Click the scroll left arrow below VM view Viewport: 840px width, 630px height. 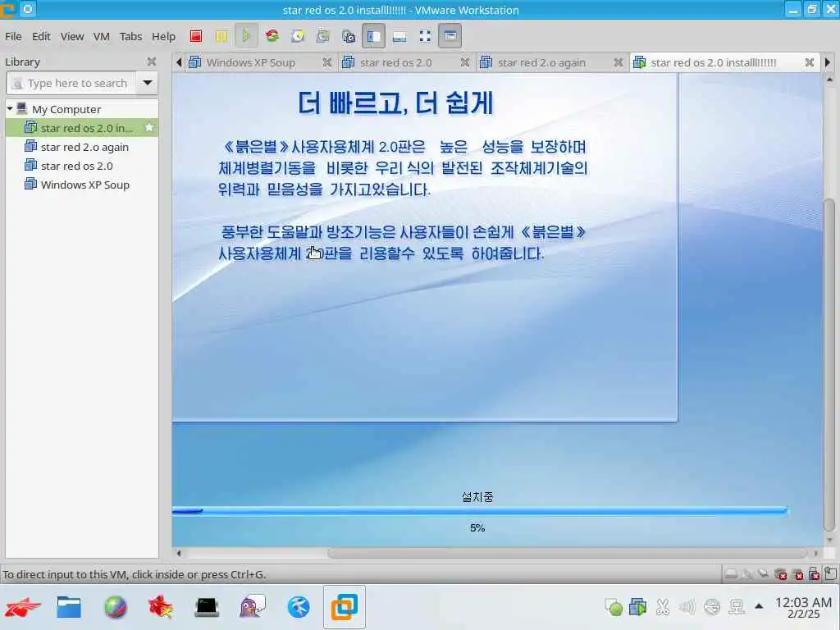point(179,554)
